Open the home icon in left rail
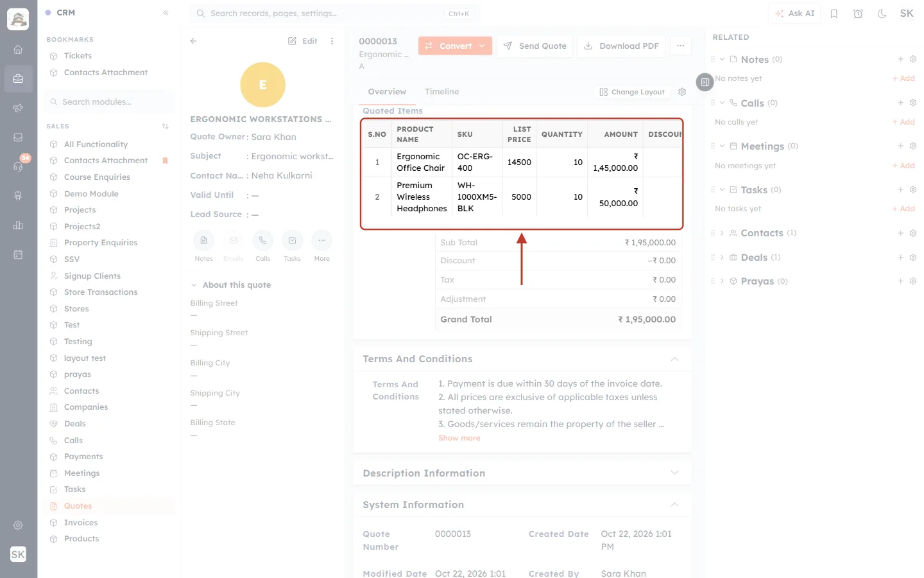 (x=18, y=49)
